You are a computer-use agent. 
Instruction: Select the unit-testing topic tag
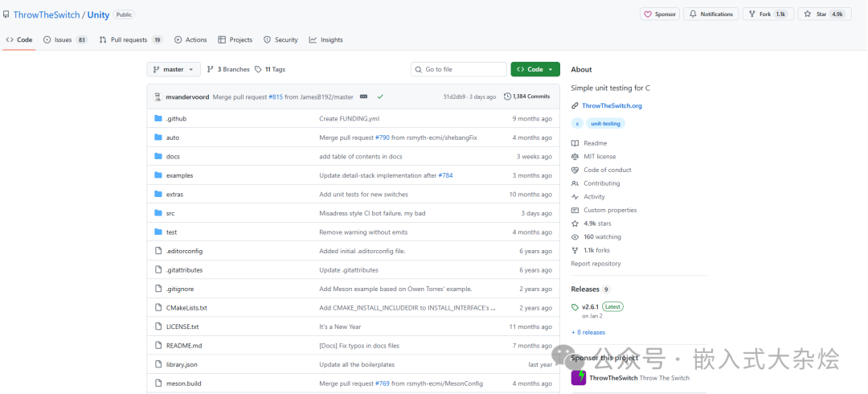[x=606, y=124]
